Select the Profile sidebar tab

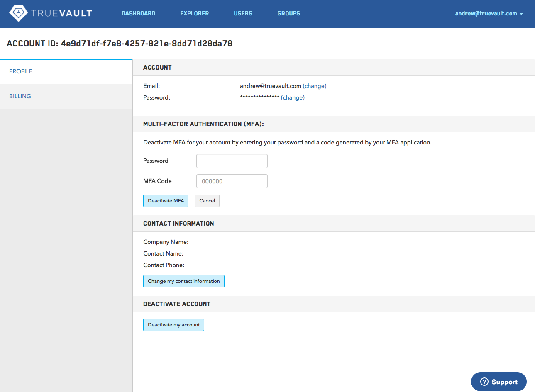tap(66, 71)
